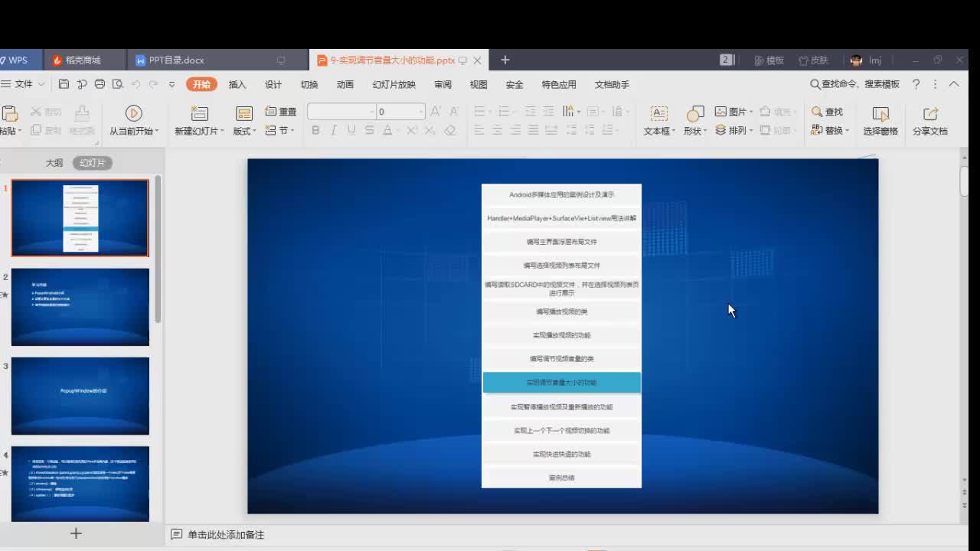The image size is (980, 551).
Task: Open the 动画 animation tab
Action: (x=345, y=84)
